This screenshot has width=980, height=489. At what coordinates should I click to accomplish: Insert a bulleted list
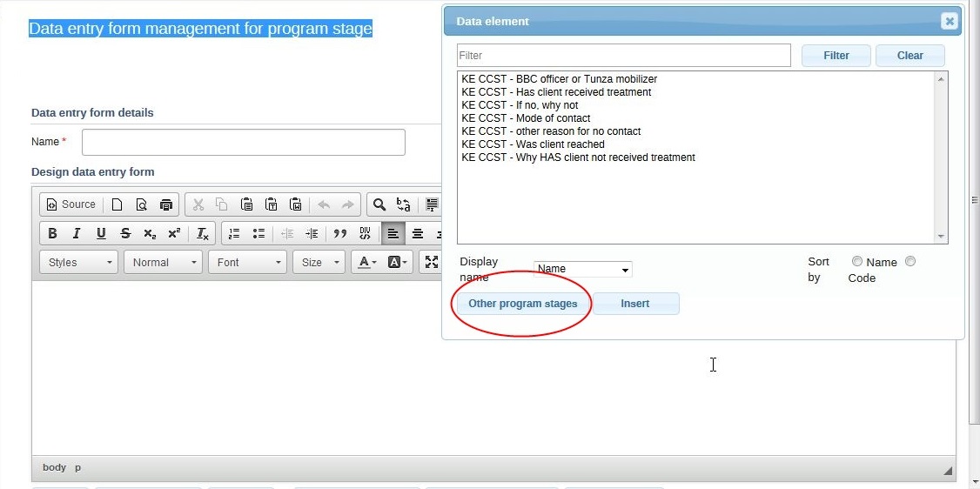(258, 233)
